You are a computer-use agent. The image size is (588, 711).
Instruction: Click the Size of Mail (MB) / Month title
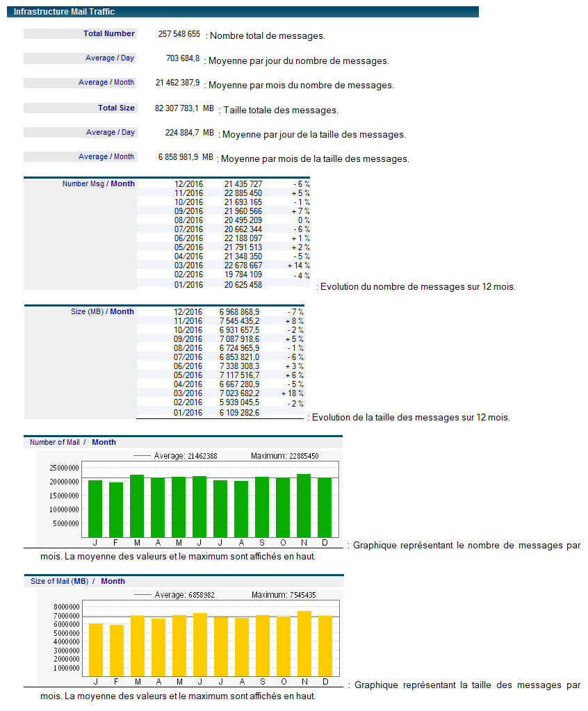coord(78,581)
